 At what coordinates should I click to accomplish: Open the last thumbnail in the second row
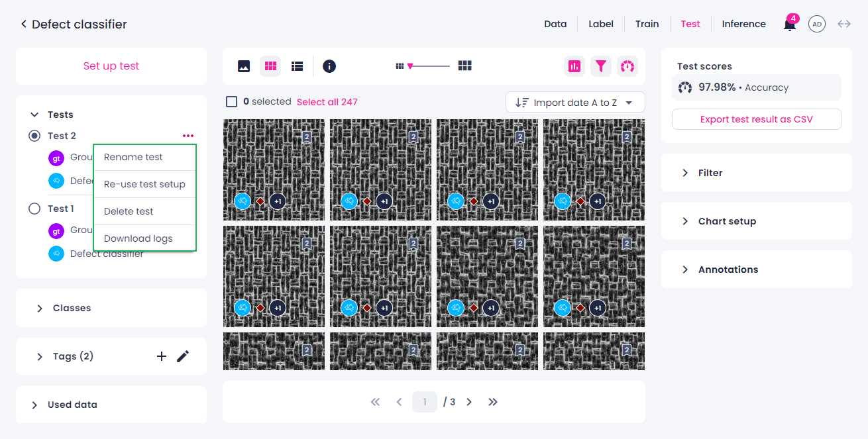[594, 276]
